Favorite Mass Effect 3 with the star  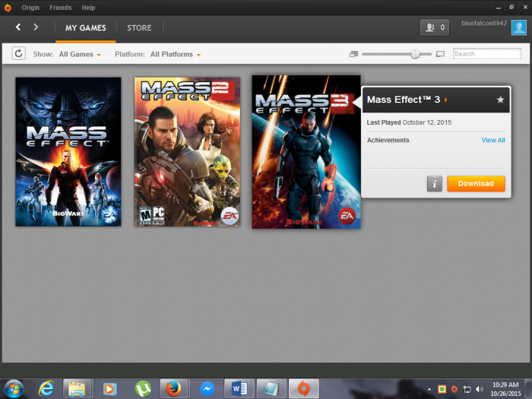click(500, 100)
